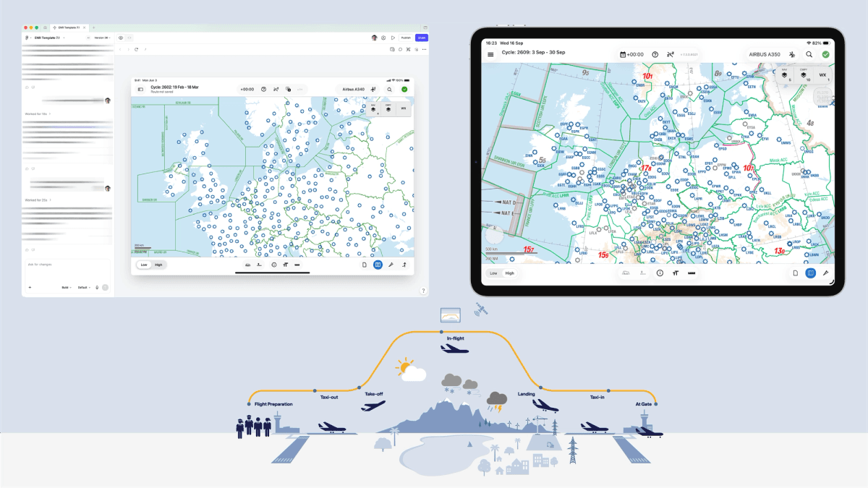Image resolution: width=868 pixels, height=488 pixels.
Task: Toggle the eye preview mode button
Action: (x=121, y=38)
